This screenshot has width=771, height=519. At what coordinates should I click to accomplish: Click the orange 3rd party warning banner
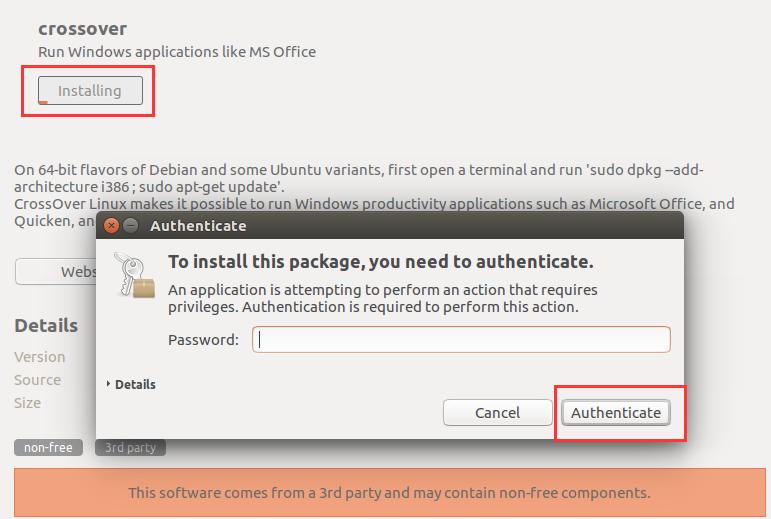[x=389, y=493]
